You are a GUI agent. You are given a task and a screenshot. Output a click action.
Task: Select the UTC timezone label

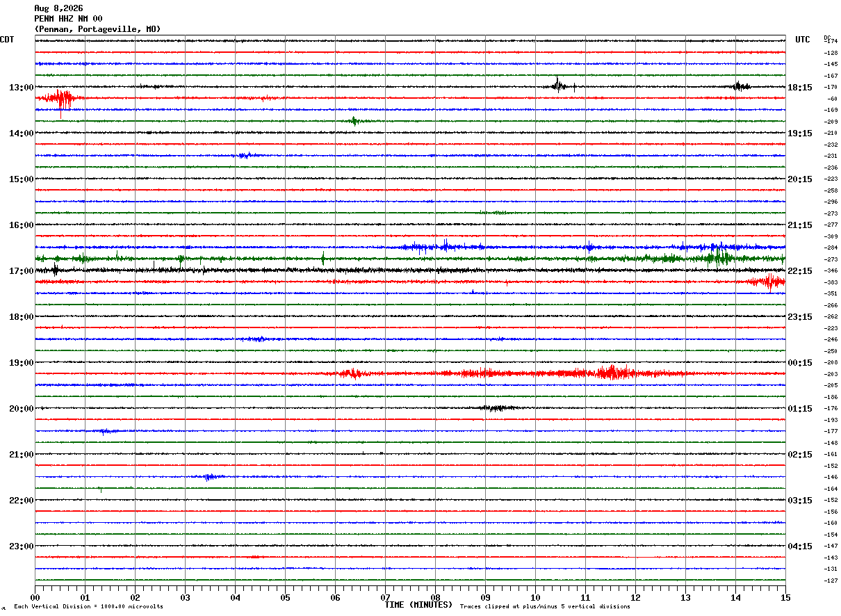pyautogui.click(x=803, y=40)
